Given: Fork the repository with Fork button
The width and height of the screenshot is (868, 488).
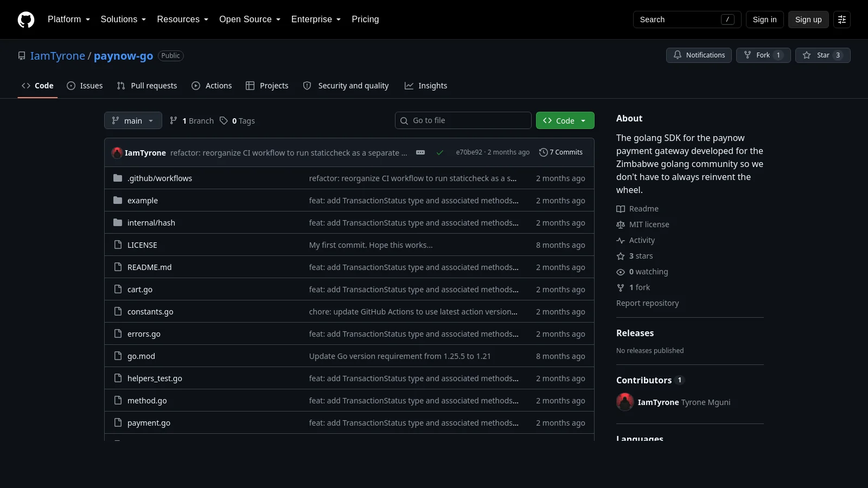Looking at the screenshot, I should (x=763, y=55).
